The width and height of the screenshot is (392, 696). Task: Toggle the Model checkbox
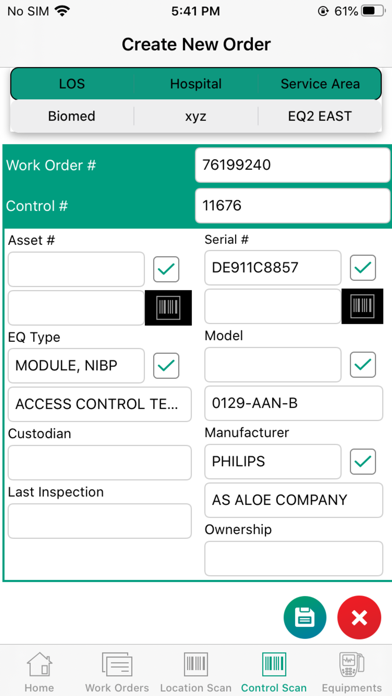[x=363, y=365]
